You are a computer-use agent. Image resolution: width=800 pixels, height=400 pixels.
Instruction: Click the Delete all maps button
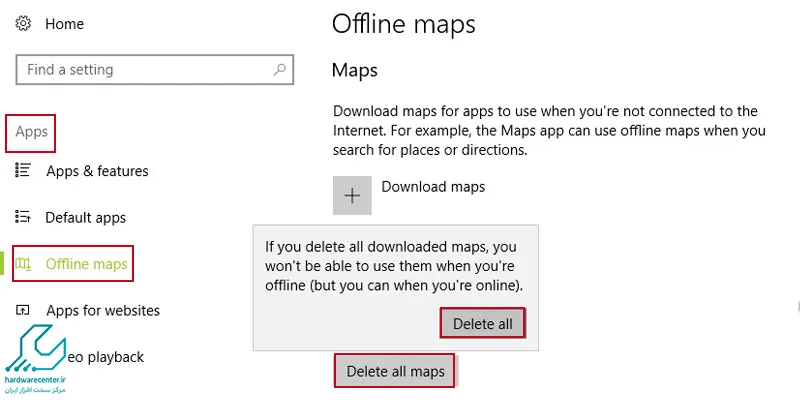point(395,371)
